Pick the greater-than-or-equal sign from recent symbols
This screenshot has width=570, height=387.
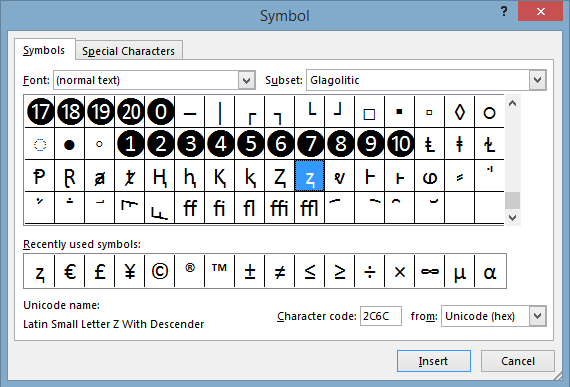pyautogui.click(x=340, y=271)
